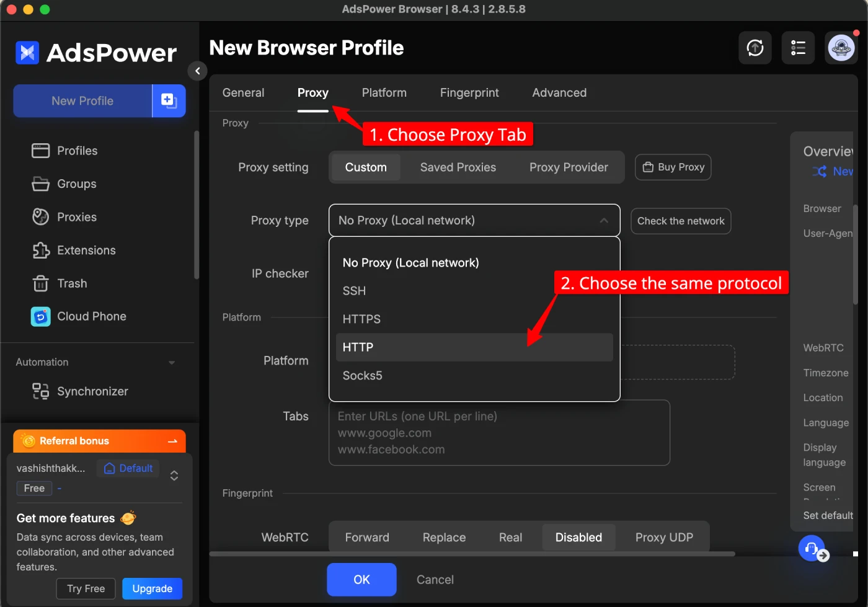The width and height of the screenshot is (868, 607).
Task: Choose Socks5 proxy type
Action: click(x=474, y=376)
